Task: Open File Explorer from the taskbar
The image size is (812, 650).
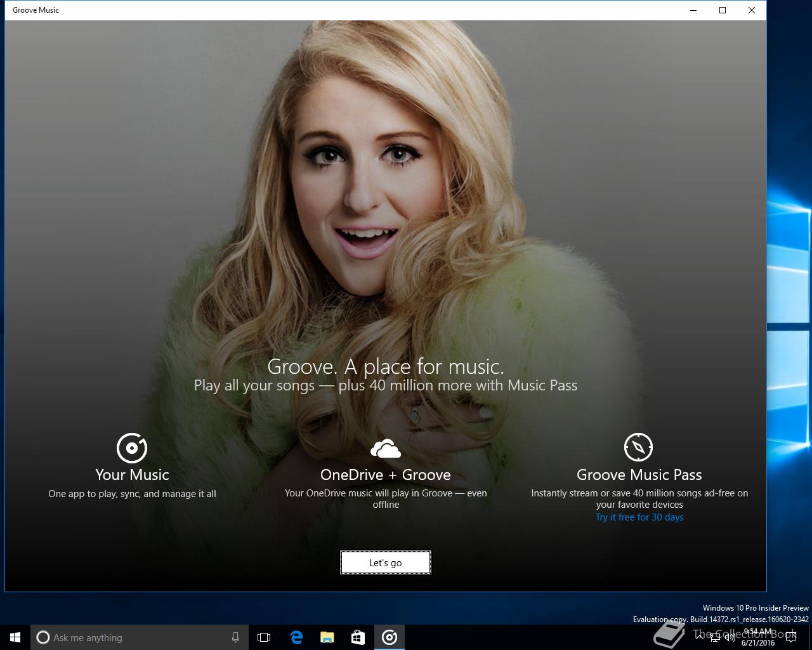Action: click(x=327, y=637)
